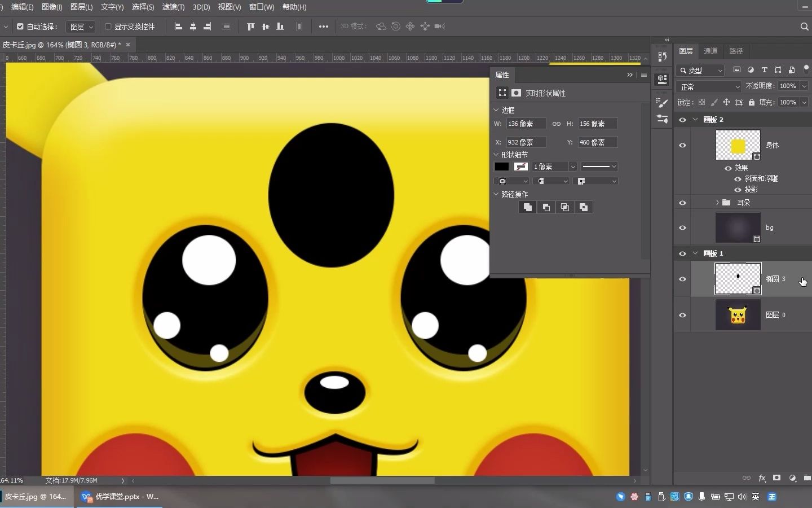This screenshot has height=508, width=812.
Task: Open the search magnifier icon at top right
Action: coord(804,27)
